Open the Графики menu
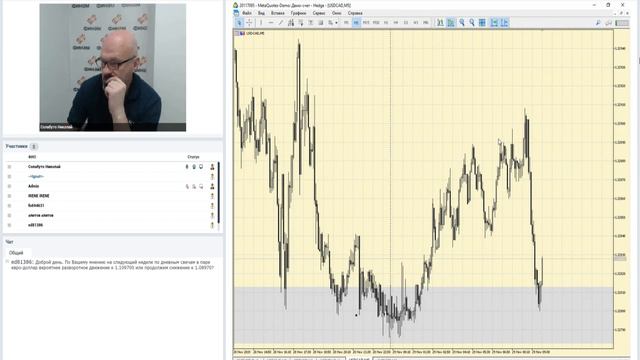 pyautogui.click(x=298, y=13)
